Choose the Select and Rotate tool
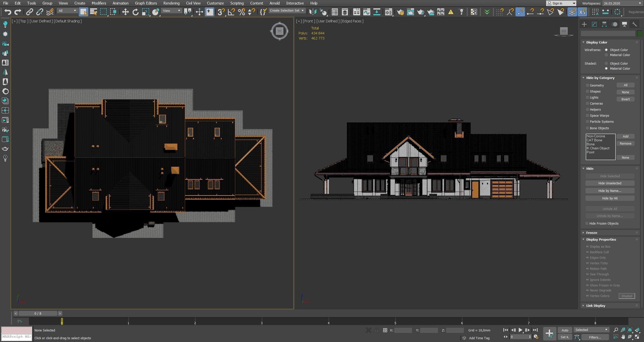Image resolution: width=644 pixels, height=342 pixels. [135, 12]
